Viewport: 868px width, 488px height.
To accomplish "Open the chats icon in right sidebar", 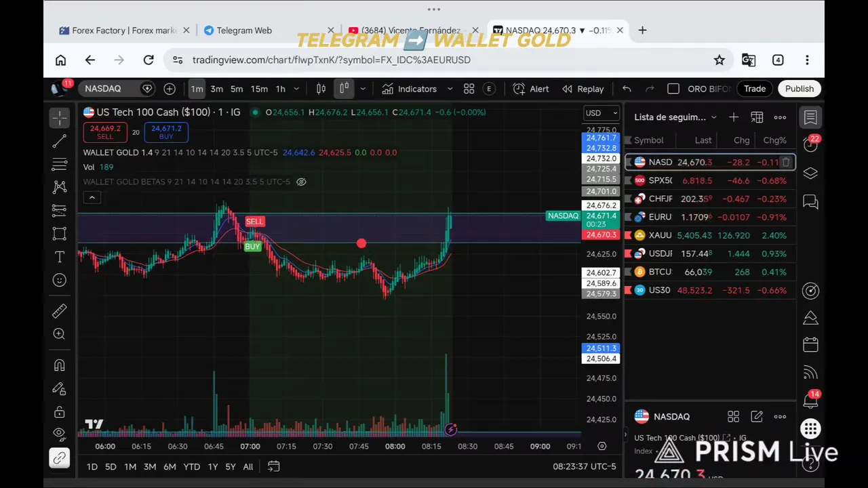I will pos(810,201).
